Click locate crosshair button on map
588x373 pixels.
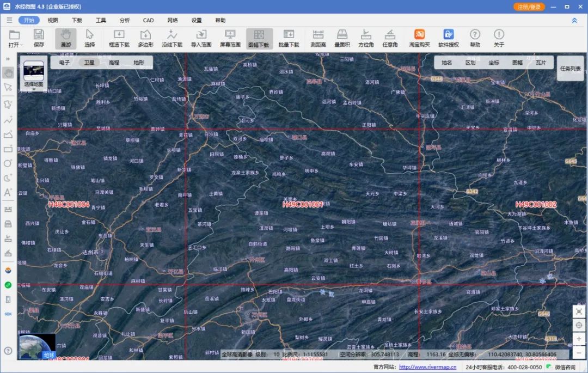click(579, 326)
